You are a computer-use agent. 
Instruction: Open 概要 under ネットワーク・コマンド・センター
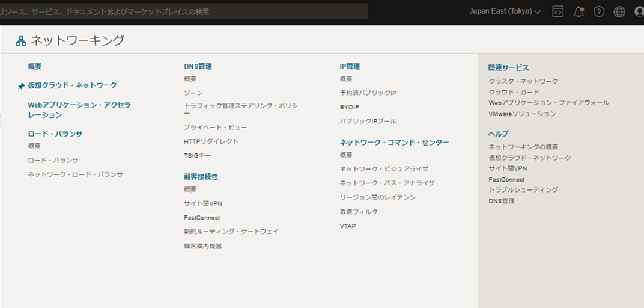[x=346, y=155]
